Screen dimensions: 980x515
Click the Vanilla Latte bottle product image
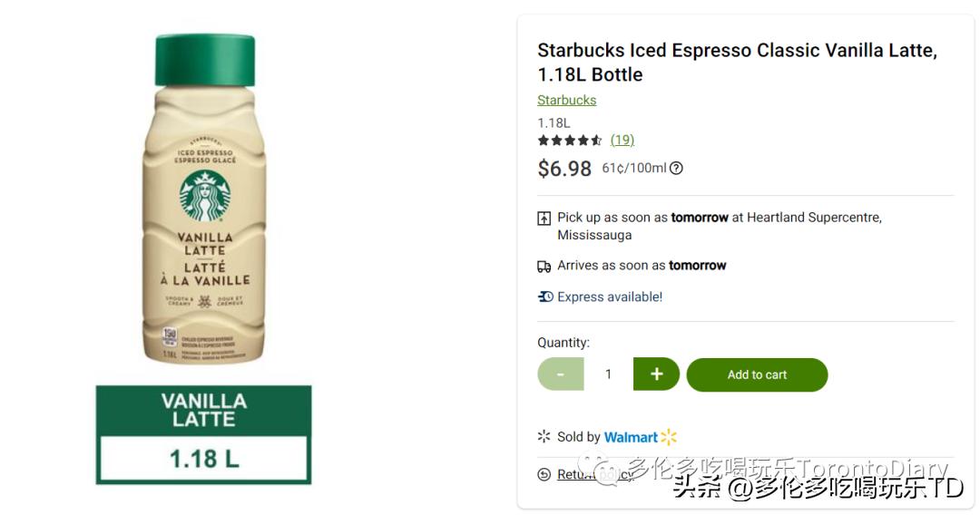click(x=204, y=199)
